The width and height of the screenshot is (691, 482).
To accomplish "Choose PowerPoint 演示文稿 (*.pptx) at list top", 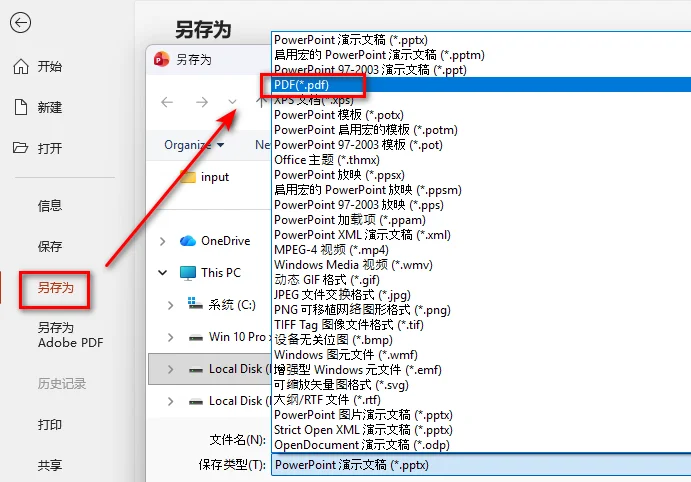I will click(x=481, y=40).
